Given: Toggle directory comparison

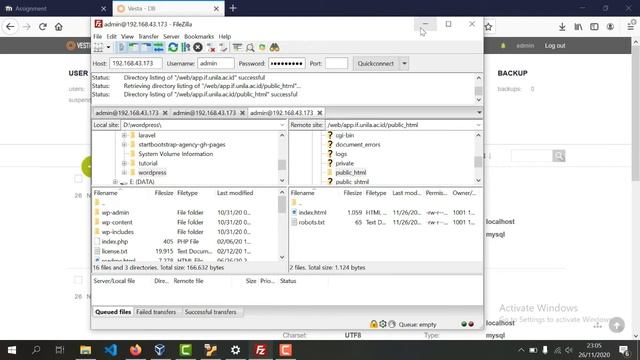Looking at the screenshot, I should point(250,48).
